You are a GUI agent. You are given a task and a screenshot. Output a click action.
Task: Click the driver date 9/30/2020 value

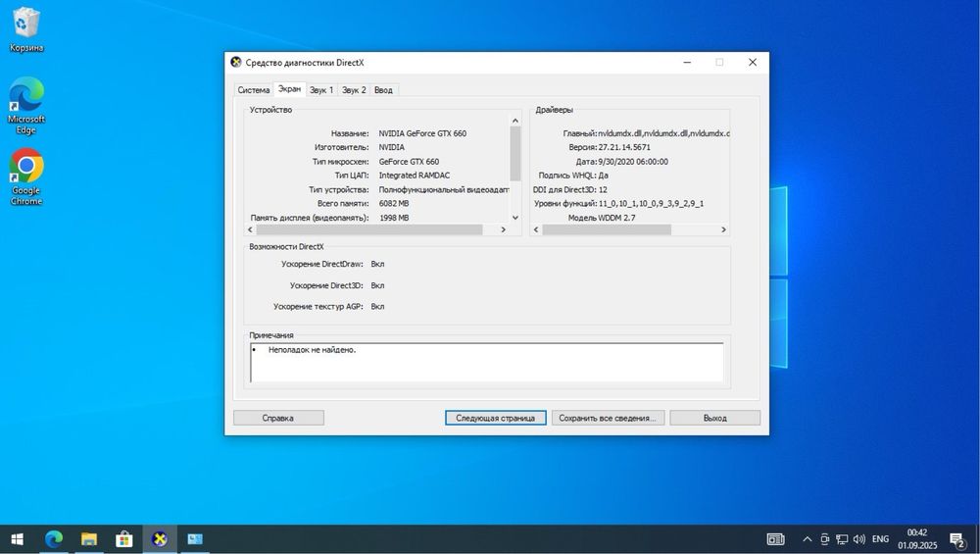pyautogui.click(x=632, y=162)
